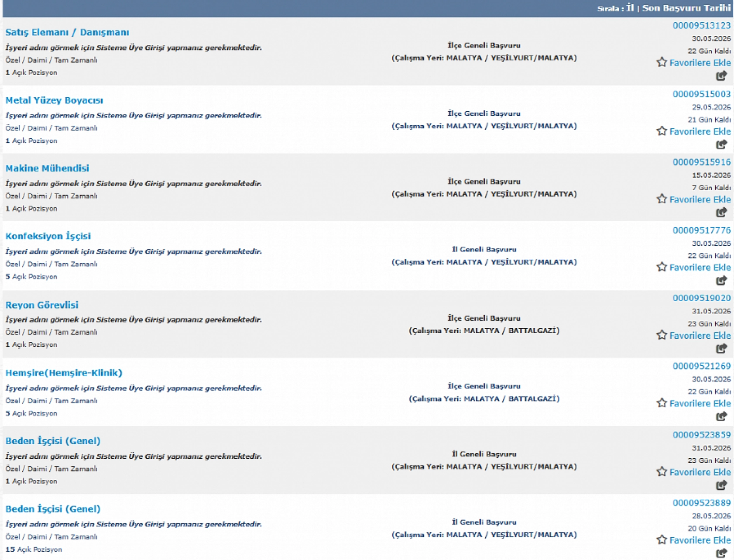Click favorite star for Makine Mühendisi listing
The image size is (734, 560).
(662, 199)
